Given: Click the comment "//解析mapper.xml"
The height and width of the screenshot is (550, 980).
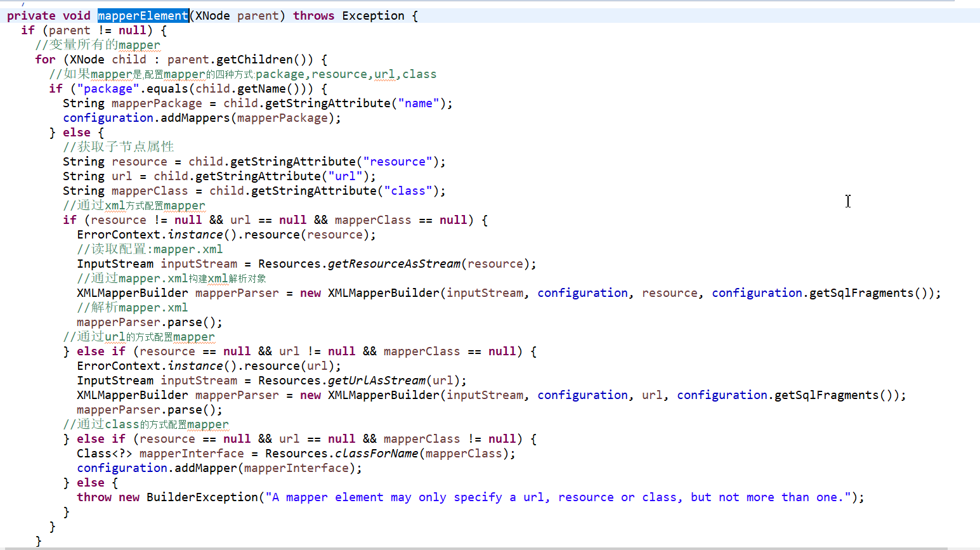Looking at the screenshot, I should [132, 308].
